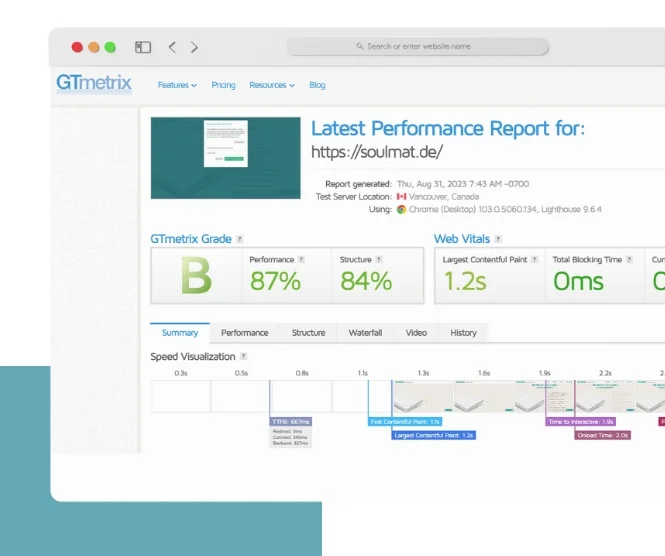The image size is (665, 556).
Task: Click the https://soulmat.de/ URL text
Action: (x=377, y=152)
